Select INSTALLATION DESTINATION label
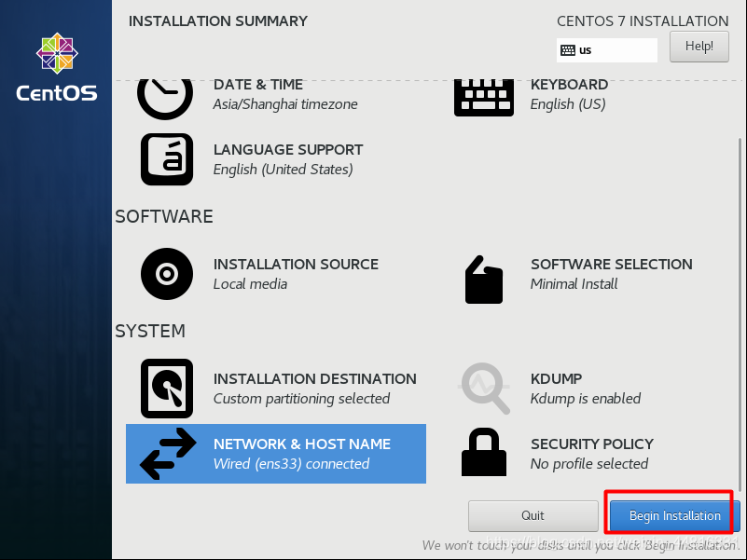 click(315, 378)
